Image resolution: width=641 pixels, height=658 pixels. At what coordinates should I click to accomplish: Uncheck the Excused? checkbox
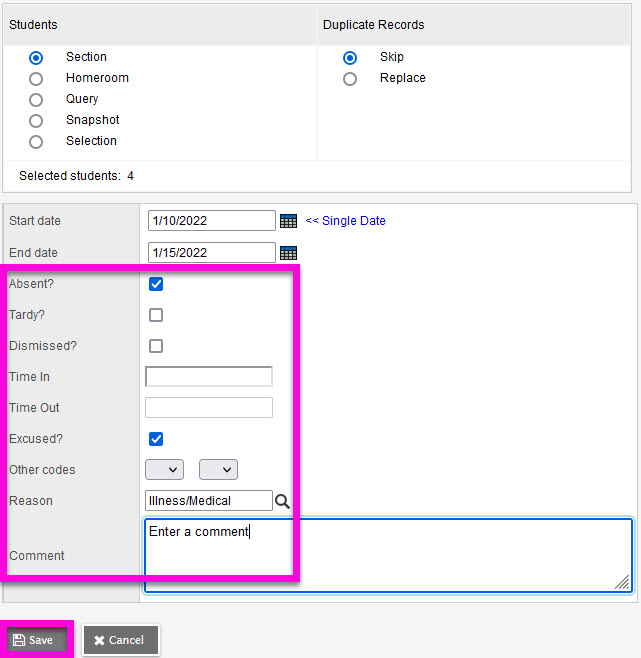tap(156, 439)
